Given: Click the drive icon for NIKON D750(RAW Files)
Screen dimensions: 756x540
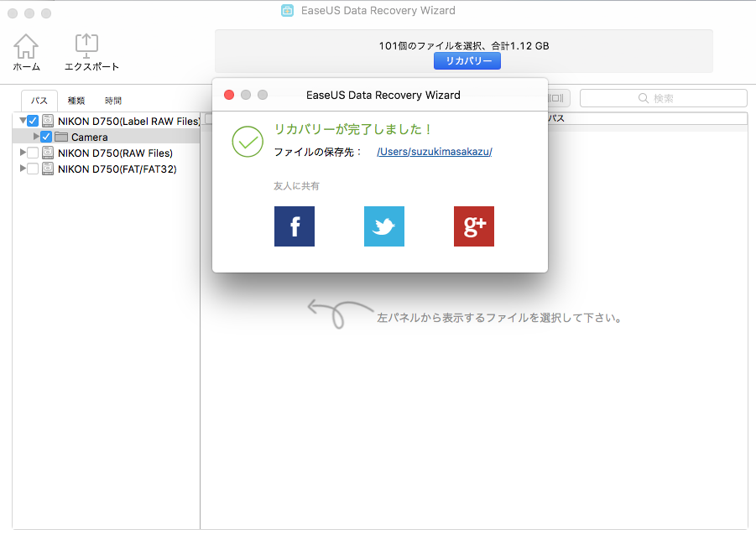Looking at the screenshot, I should pos(48,153).
